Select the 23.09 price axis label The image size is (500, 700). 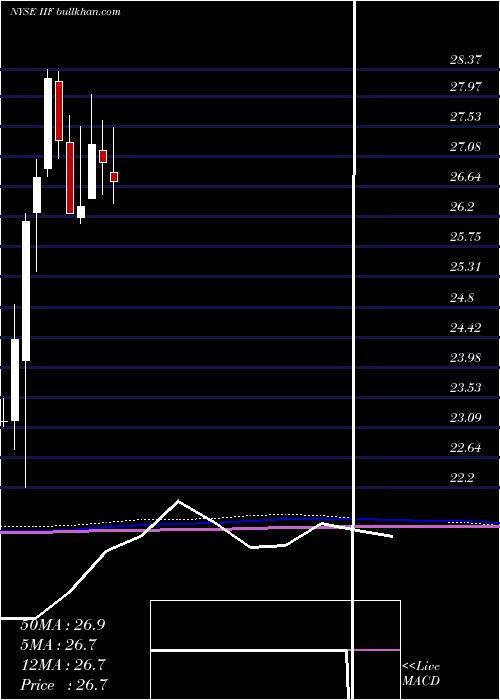pos(466,417)
